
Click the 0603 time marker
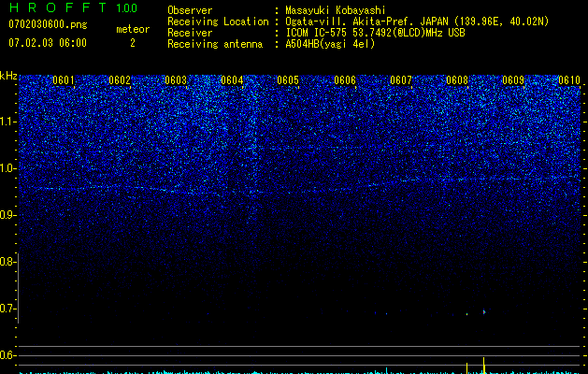(x=176, y=80)
